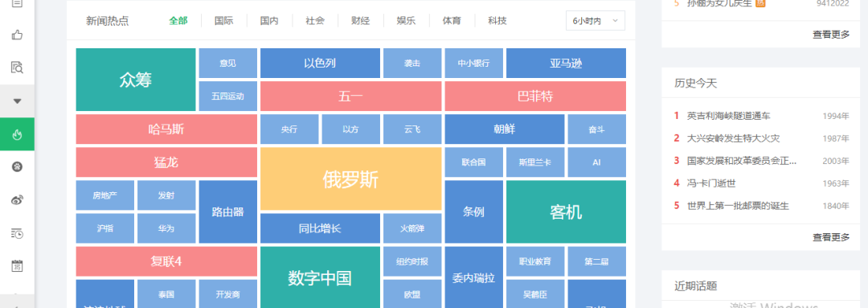Viewport: 868px width, 308px height.
Task: Click 查看更多 under the hot search list
Action: point(831,35)
